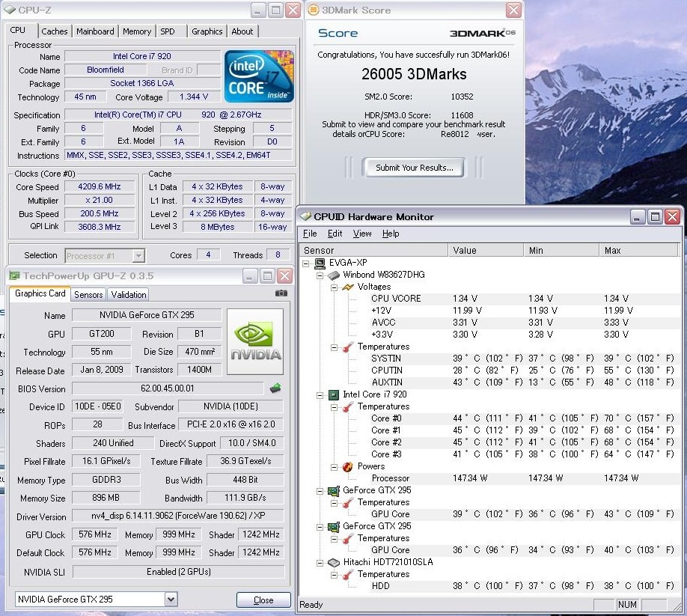Click the GPU-Z title bar icon
The width and height of the screenshot is (687, 616).
pyautogui.click(x=14, y=276)
